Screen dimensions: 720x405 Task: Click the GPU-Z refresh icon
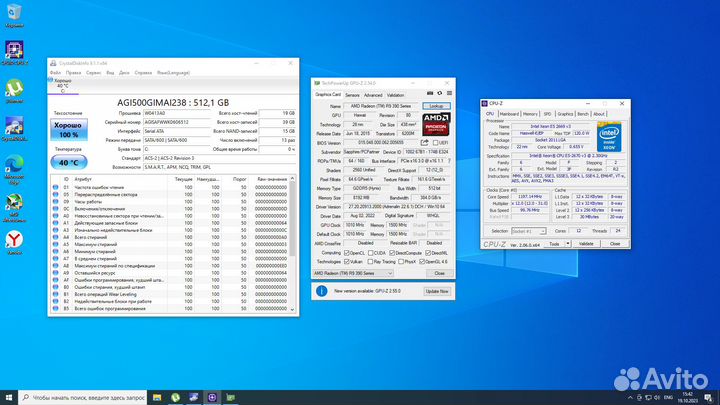[439, 93]
